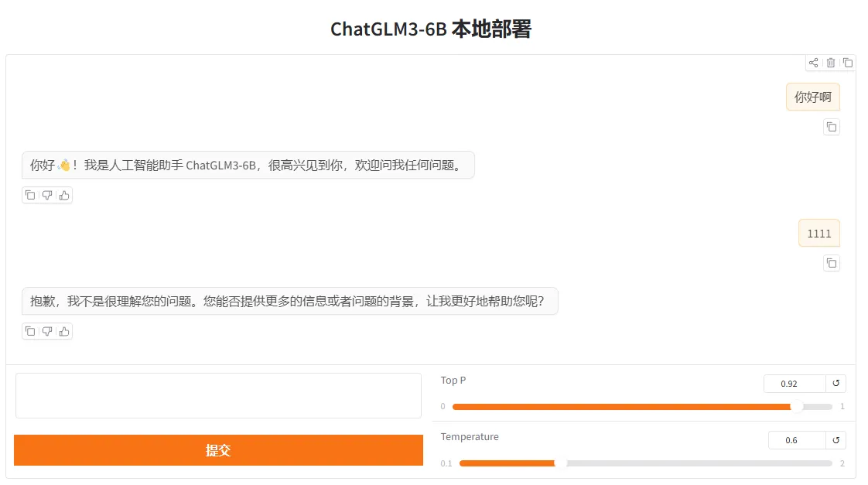Click the 'ChatGLM3-6B 本地部署' page title

pos(431,29)
